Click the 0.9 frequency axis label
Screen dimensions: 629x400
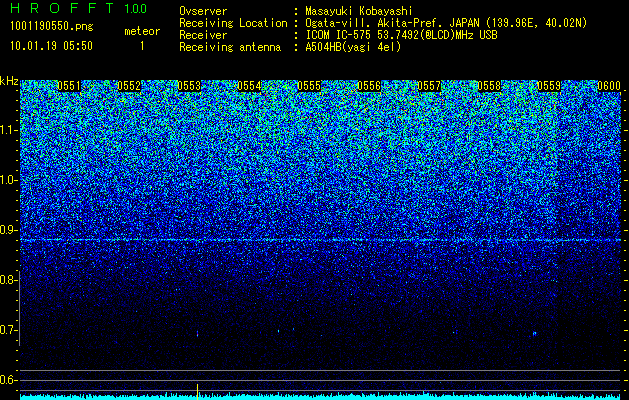coord(9,230)
